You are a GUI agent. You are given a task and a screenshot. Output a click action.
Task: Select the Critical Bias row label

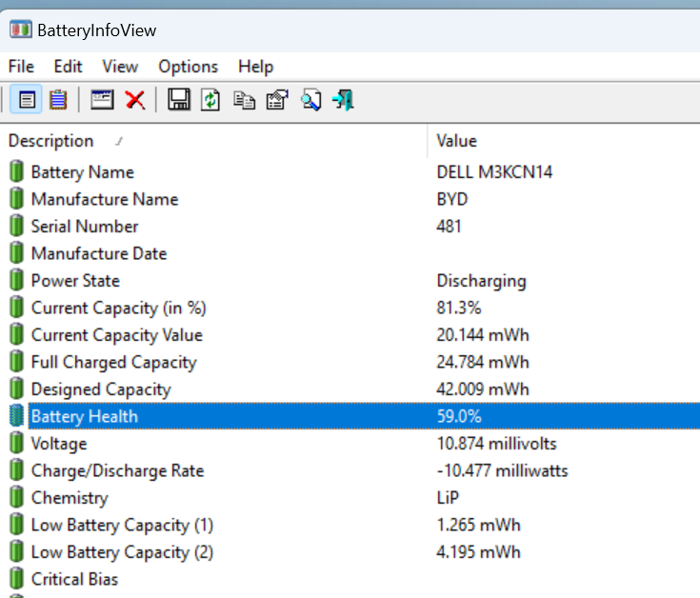[x=74, y=579]
